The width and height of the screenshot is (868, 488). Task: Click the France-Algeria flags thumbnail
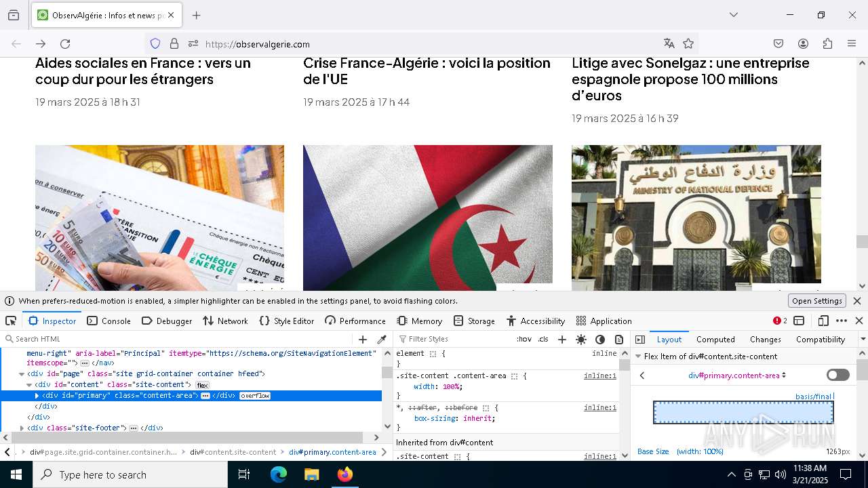click(428, 218)
